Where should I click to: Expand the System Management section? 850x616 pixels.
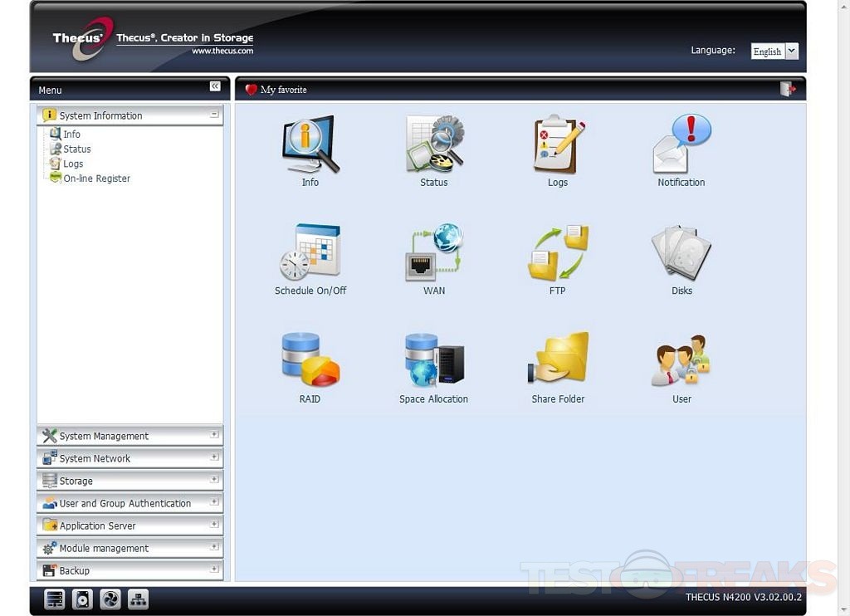129,436
